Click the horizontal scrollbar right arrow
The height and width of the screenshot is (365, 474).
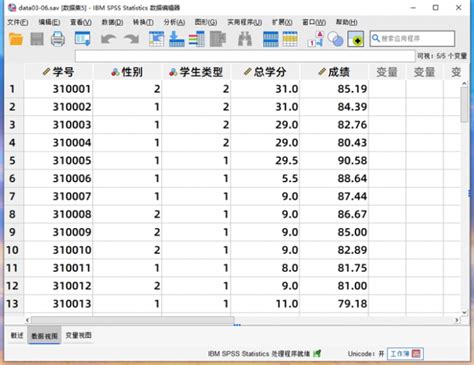click(x=457, y=320)
